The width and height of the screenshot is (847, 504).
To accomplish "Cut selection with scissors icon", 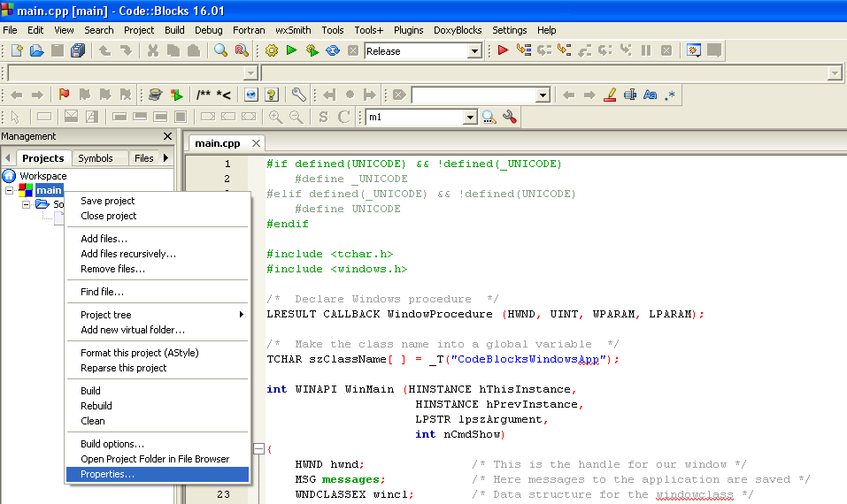I will tap(153, 50).
